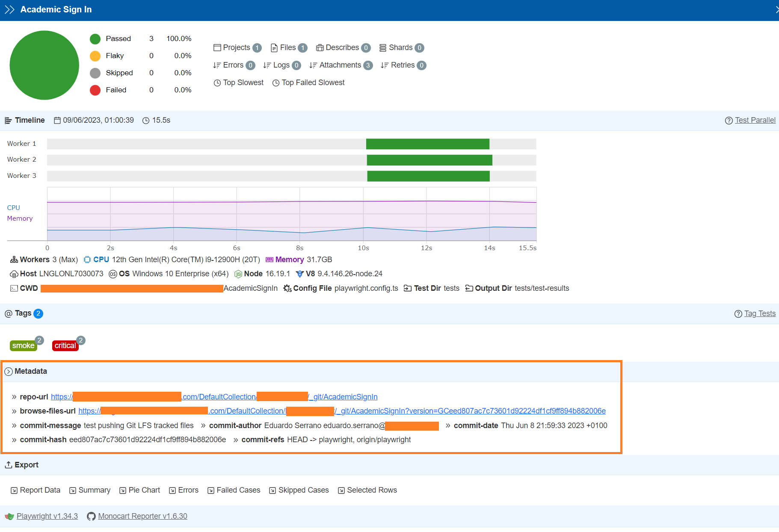Image resolution: width=779 pixels, height=532 pixels.
Task: Select the Attachments icon
Action: 312,65
